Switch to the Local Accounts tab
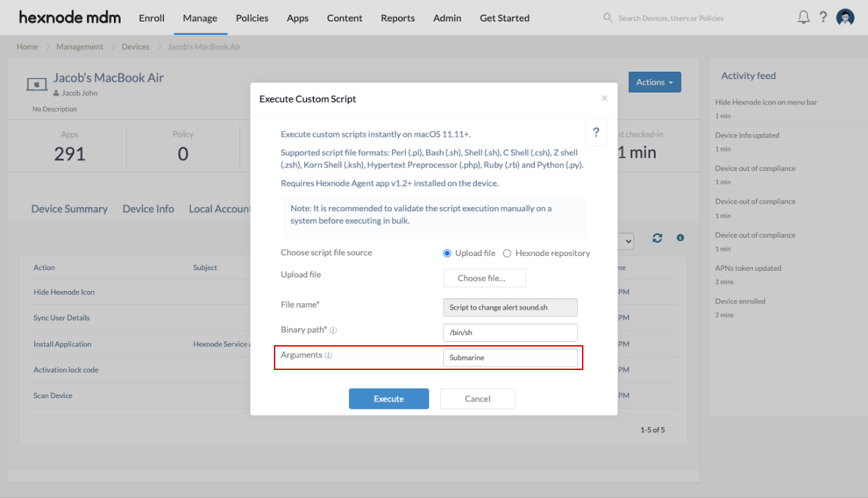The width and height of the screenshot is (868, 498). pos(220,209)
